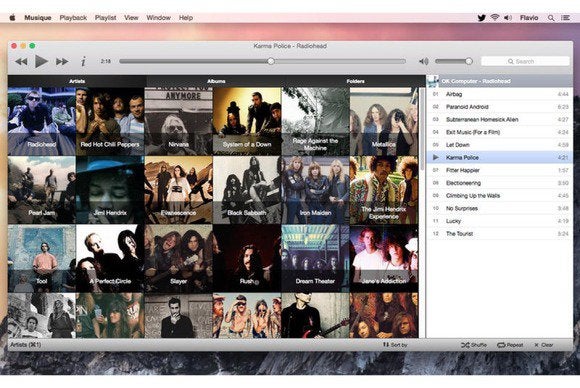Screen dimensions: 580x388
Task: Toggle Repeat mode
Action: tap(510, 345)
